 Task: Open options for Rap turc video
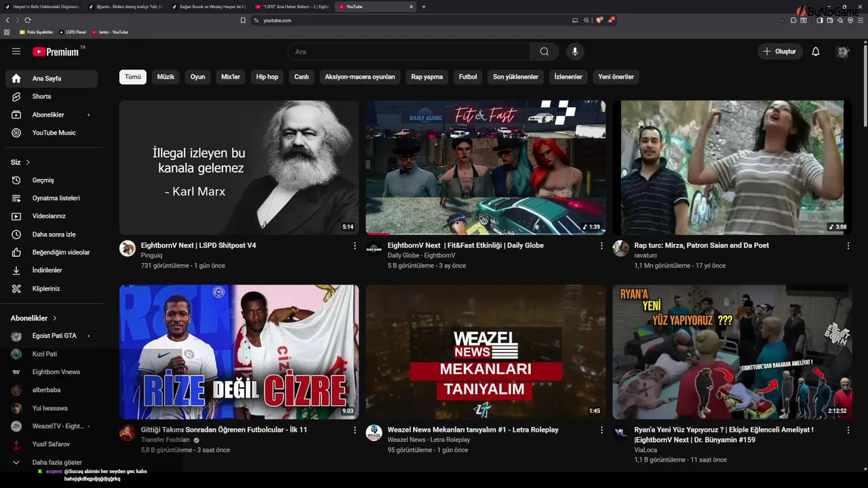848,246
